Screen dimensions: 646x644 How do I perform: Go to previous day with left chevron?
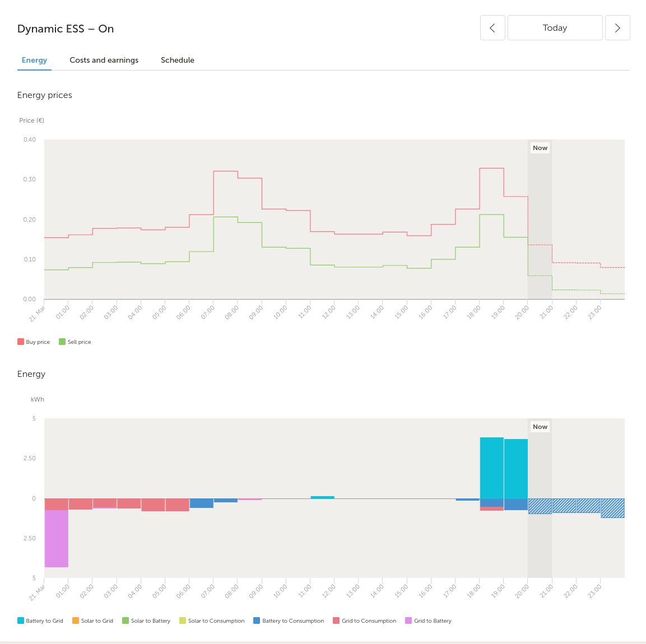point(492,28)
